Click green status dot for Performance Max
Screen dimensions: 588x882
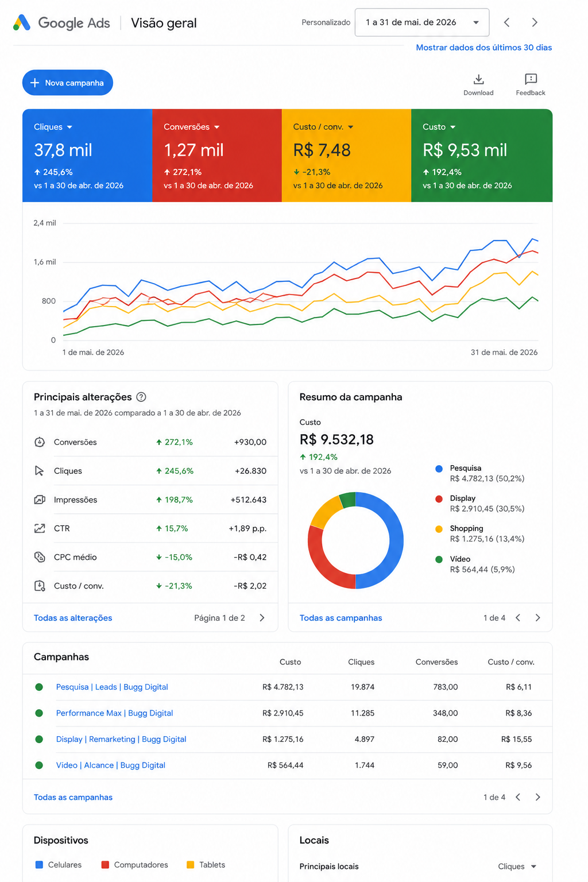point(39,713)
